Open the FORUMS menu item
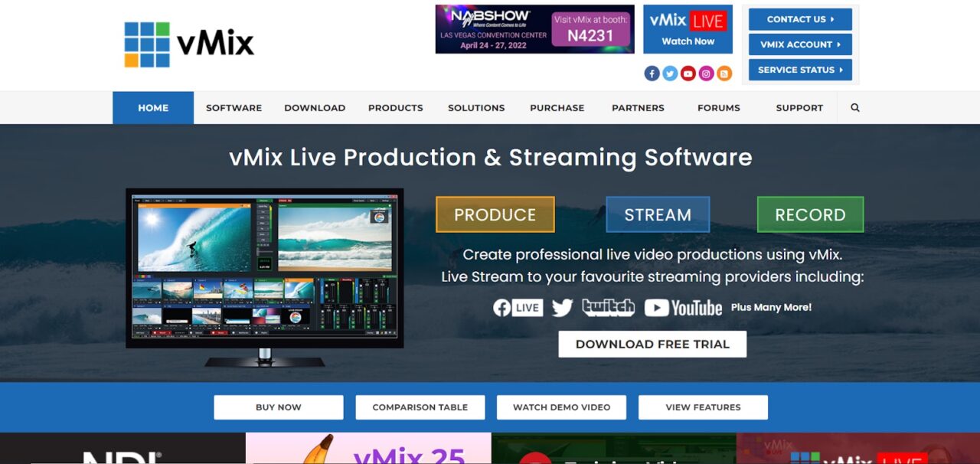Image resolution: width=980 pixels, height=464 pixels. (719, 108)
